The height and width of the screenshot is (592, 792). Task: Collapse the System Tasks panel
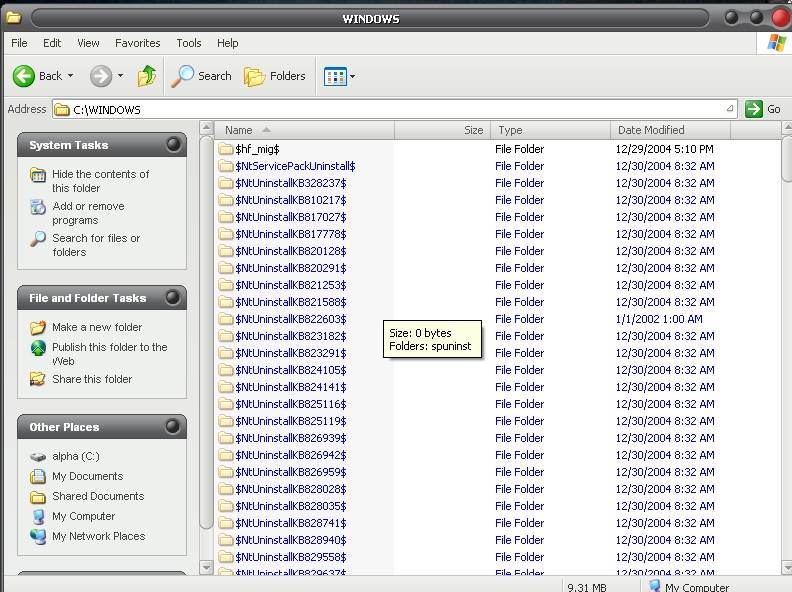tap(174, 145)
